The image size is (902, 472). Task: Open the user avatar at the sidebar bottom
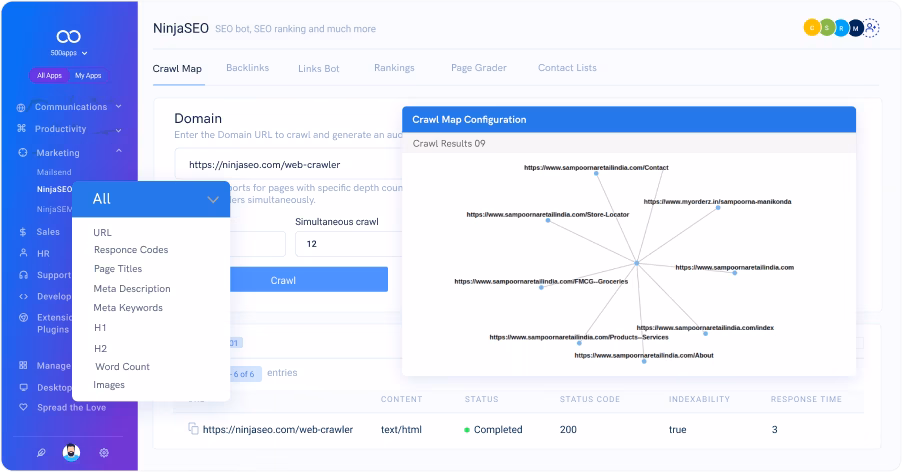70,452
